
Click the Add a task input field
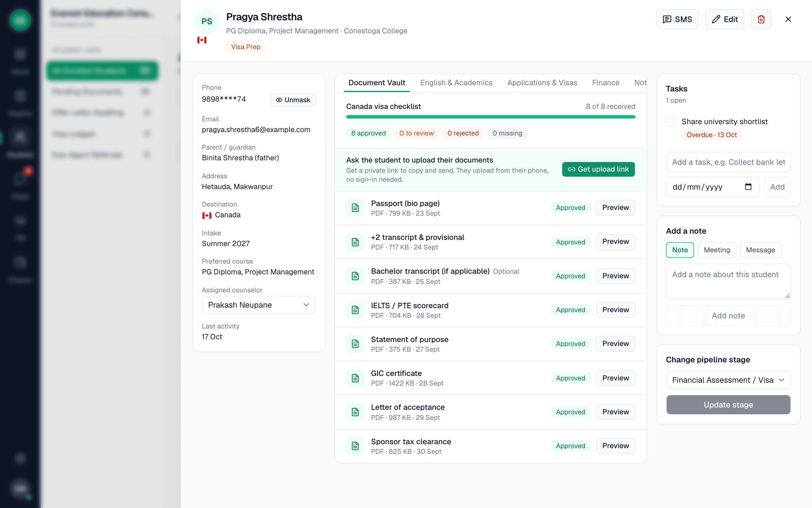[x=728, y=162]
